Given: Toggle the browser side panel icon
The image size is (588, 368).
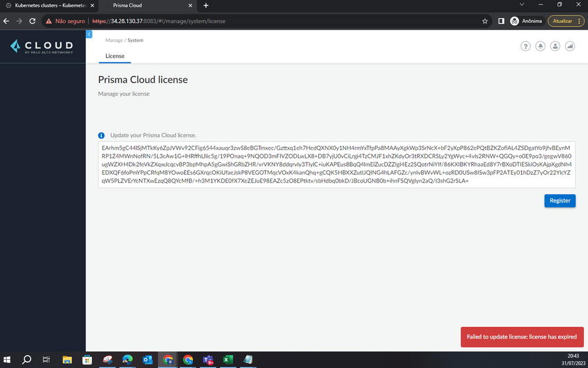Looking at the screenshot, I should [501, 21].
